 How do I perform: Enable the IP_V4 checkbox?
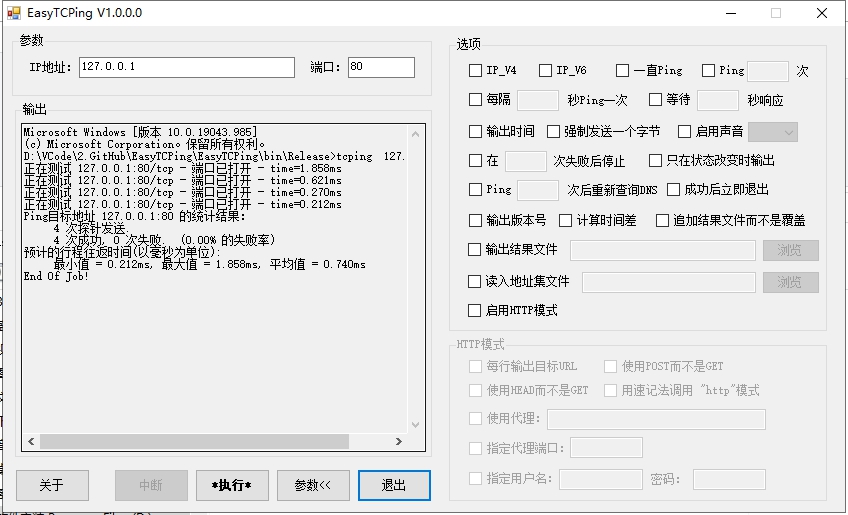(475, 70)
